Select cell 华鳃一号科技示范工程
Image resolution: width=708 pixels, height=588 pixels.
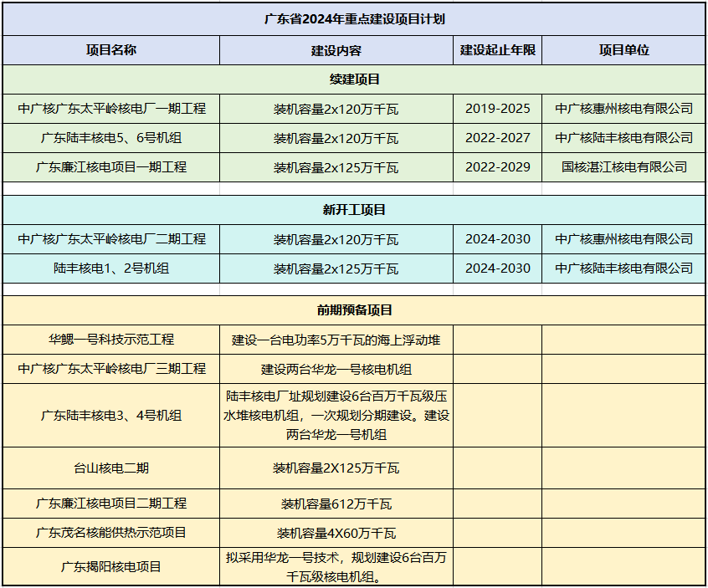tap(111, 340)
